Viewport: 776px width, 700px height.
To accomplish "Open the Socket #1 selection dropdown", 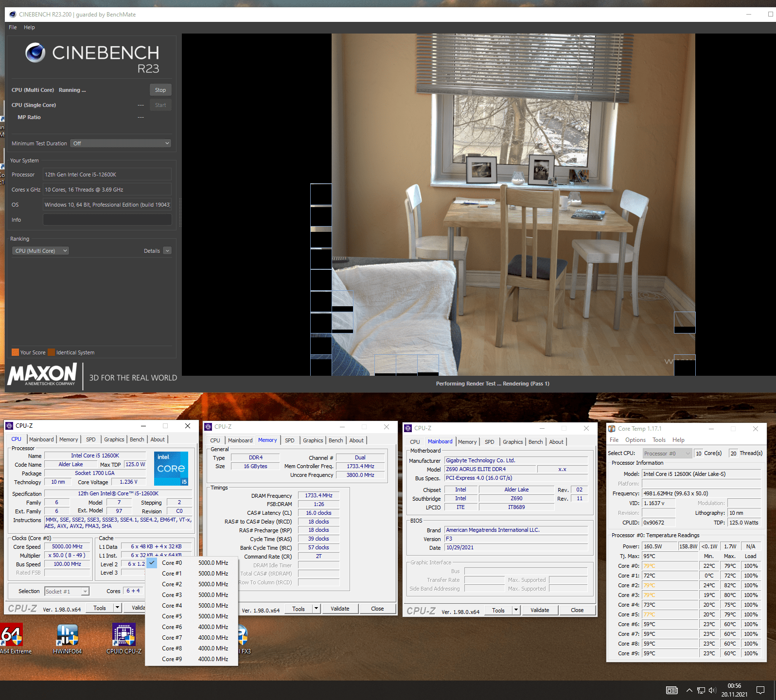I will (x=67, y=592).
